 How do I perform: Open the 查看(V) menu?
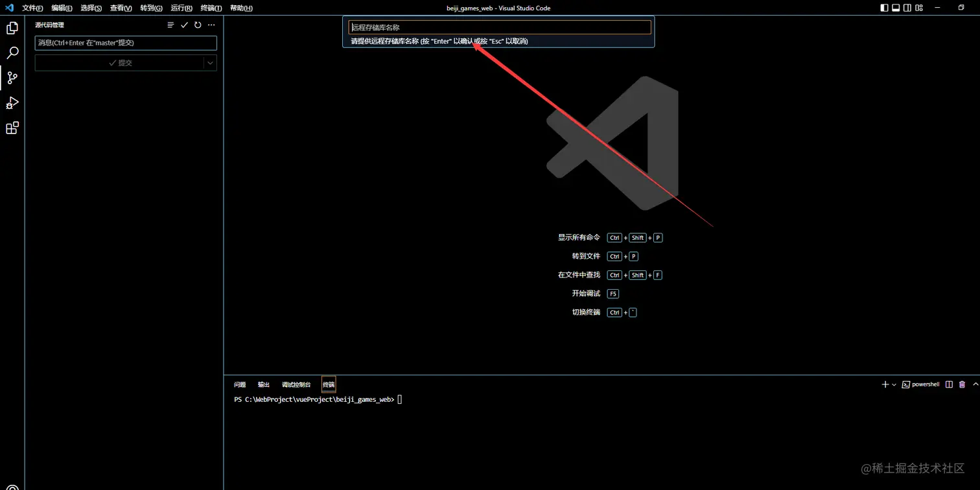coord(121,8)
